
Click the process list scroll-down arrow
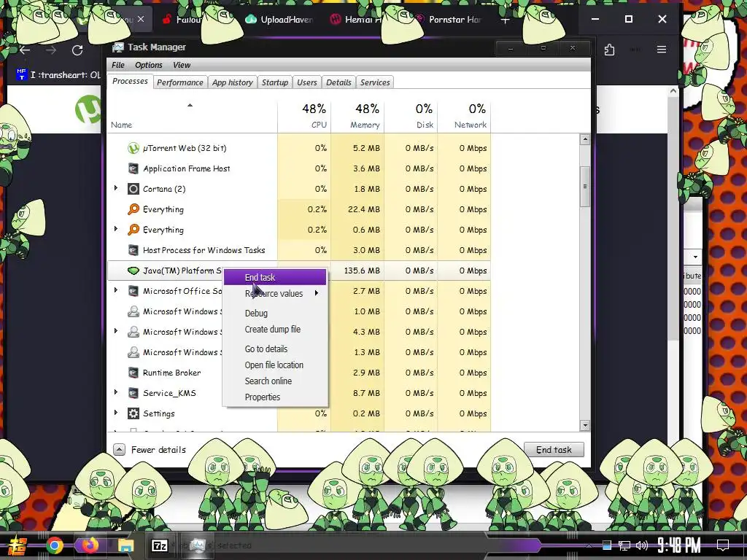(x=585, y=425)
